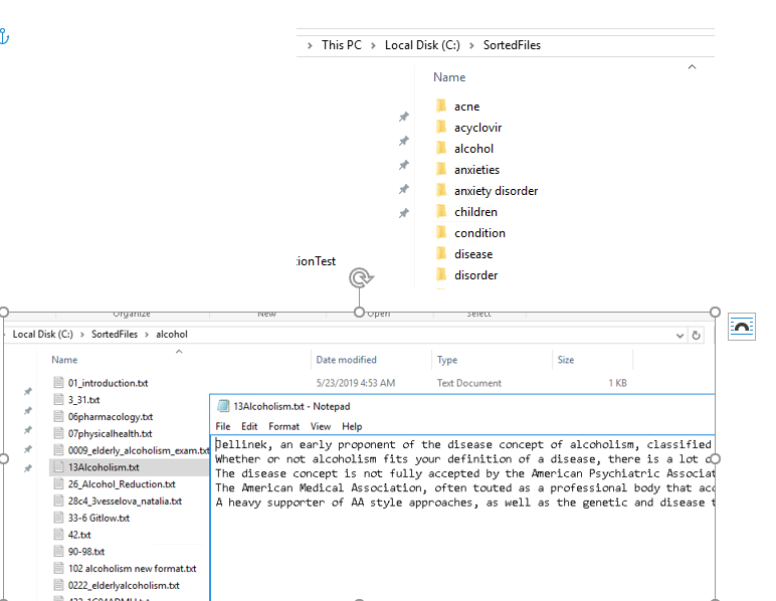The image size is (776, 601).
Task: Click the top-right image resize handle
Action: (x=715, y=312)
